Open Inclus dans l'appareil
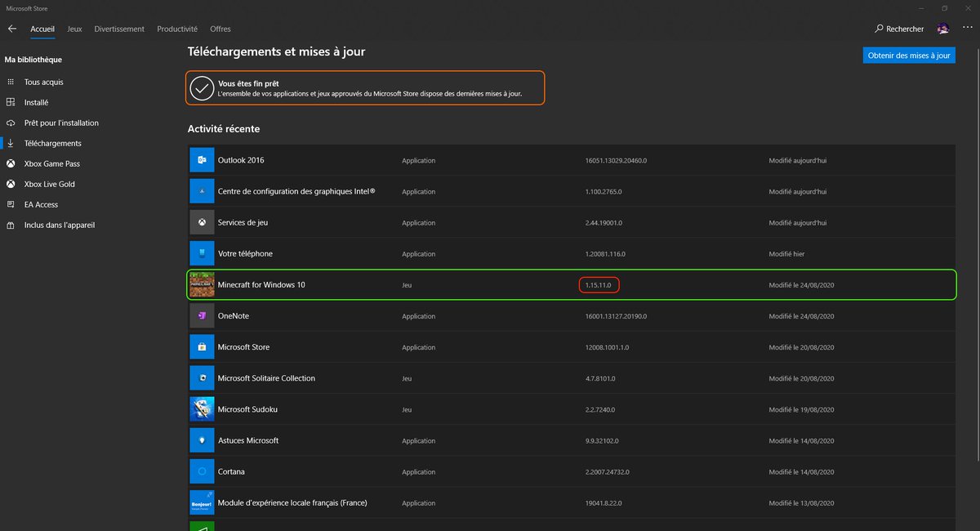Screen dimensions: 980x531 click(60, 225)
